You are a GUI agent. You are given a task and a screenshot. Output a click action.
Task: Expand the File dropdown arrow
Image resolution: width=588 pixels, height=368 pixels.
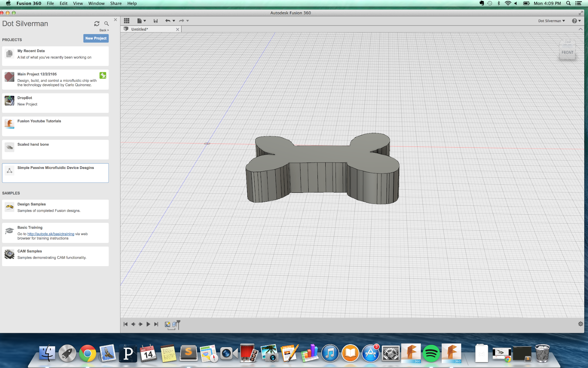[x=145, y=21]
